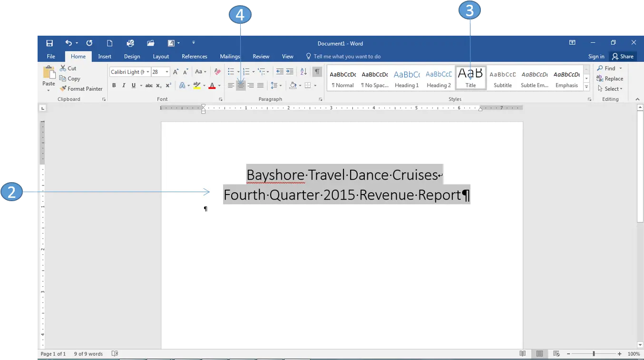Screen dimensions: 644x360
Task: Open the font name dropdown
Action: 148,72
